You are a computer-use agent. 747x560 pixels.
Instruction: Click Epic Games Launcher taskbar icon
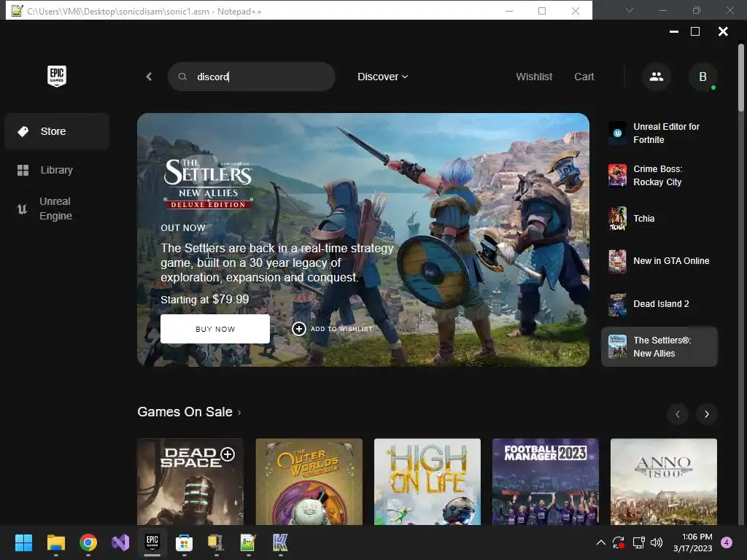pos(152,542)
